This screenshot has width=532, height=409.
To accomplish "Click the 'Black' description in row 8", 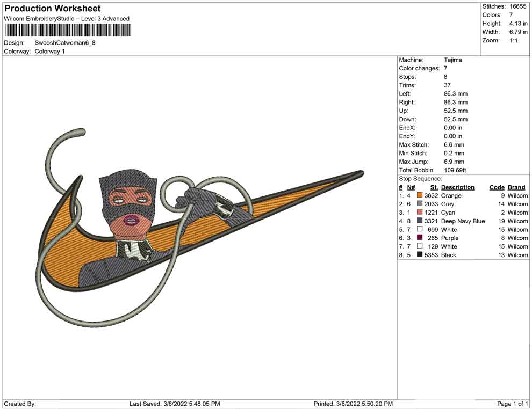I will (x=449, y=255).
